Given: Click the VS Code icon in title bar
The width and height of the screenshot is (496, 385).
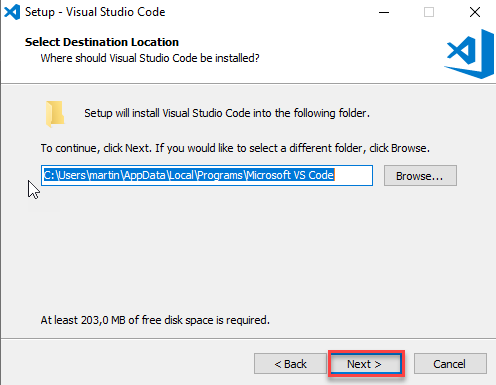Looking at the screenshot, I should click(12, 12).
